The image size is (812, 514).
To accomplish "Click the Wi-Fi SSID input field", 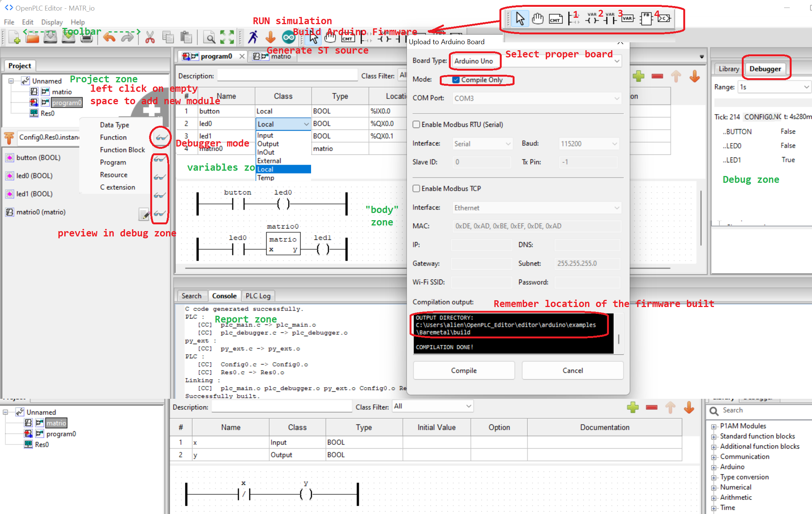I will click(x=482, y=282).
